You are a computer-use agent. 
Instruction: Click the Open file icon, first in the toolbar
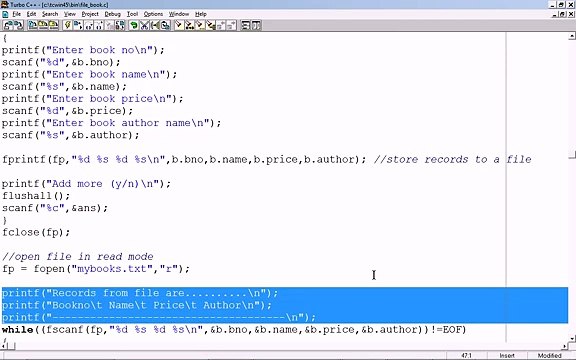(x=8, y=25)
